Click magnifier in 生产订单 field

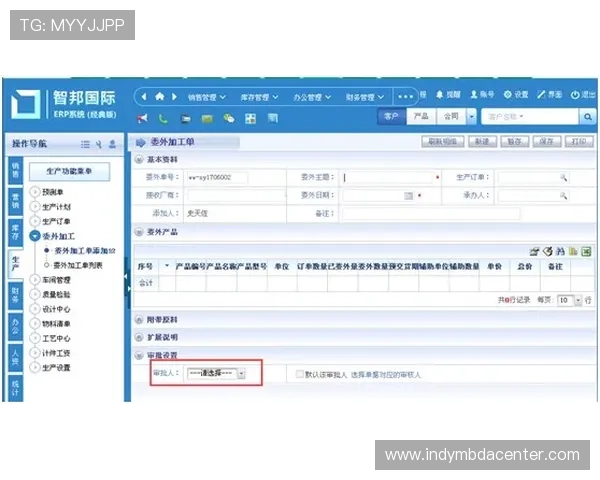coord(563,178)
